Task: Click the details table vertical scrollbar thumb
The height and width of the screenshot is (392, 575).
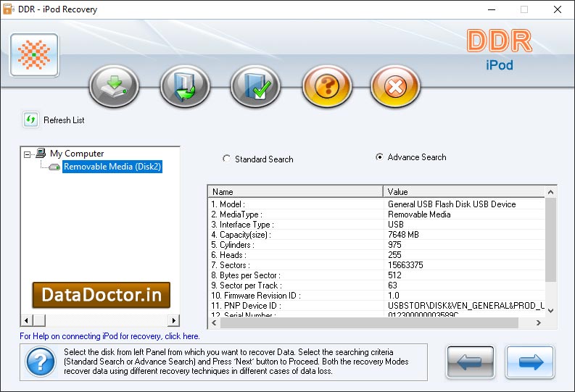Action: coord(550,240)
